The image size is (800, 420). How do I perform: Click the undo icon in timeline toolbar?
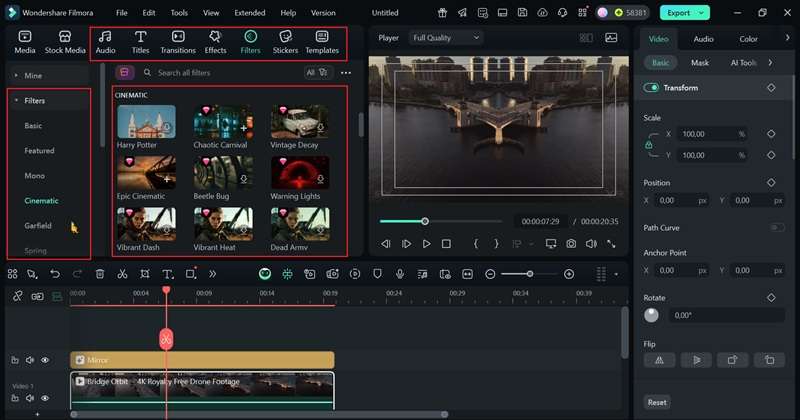55,274
